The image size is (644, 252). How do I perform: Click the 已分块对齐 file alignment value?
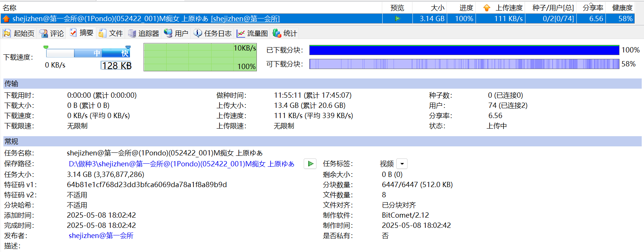[x=399, y=205]
